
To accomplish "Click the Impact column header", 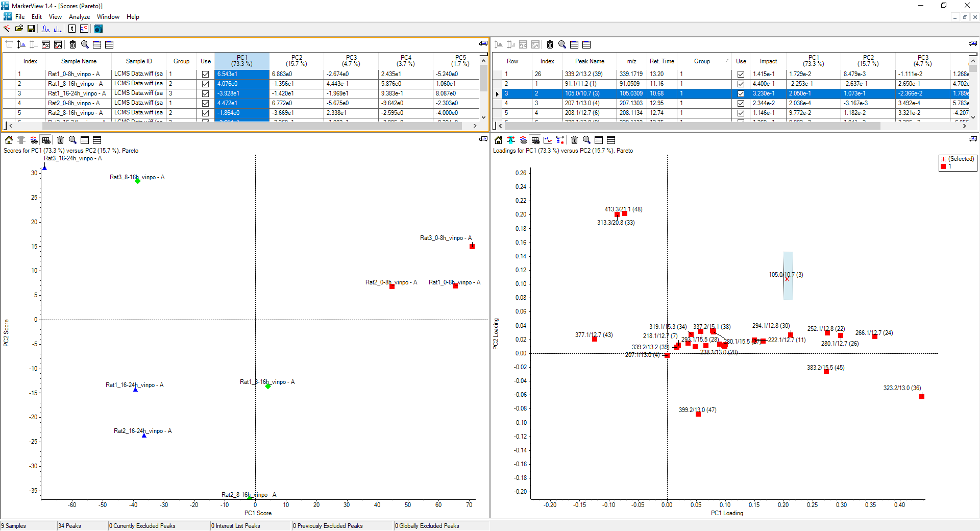I will coord(768,61).
